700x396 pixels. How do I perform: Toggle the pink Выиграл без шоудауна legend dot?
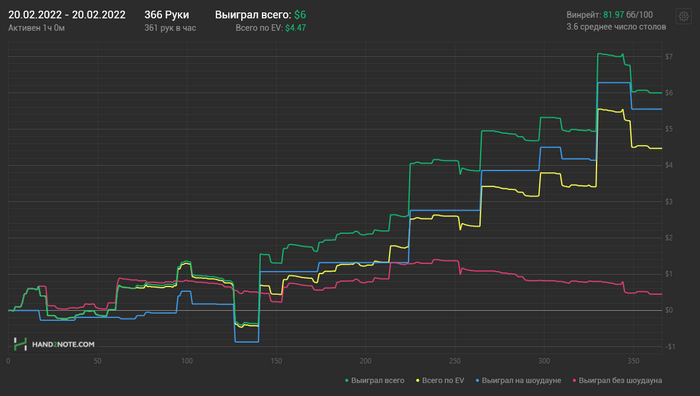click(x=574, y=381)
